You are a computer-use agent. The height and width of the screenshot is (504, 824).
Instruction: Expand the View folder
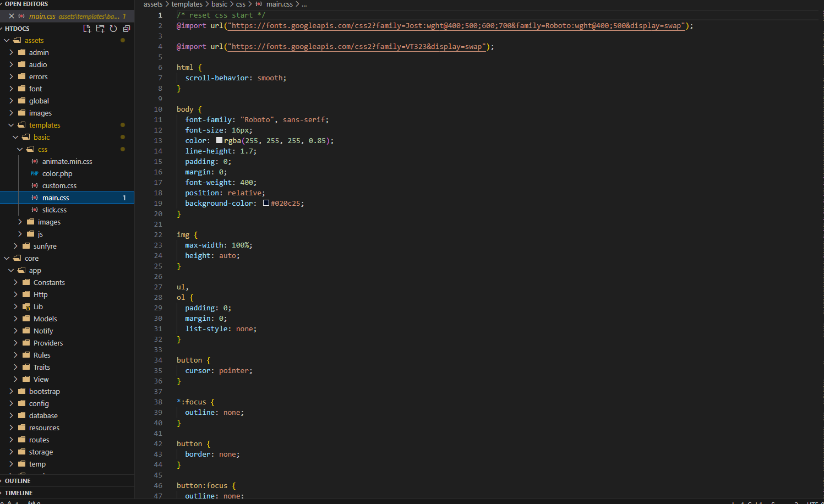point(67,379)
